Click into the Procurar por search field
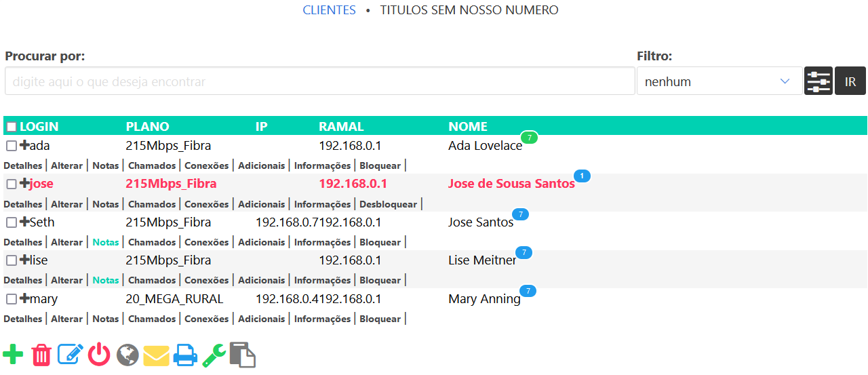 tap(319, 81)
